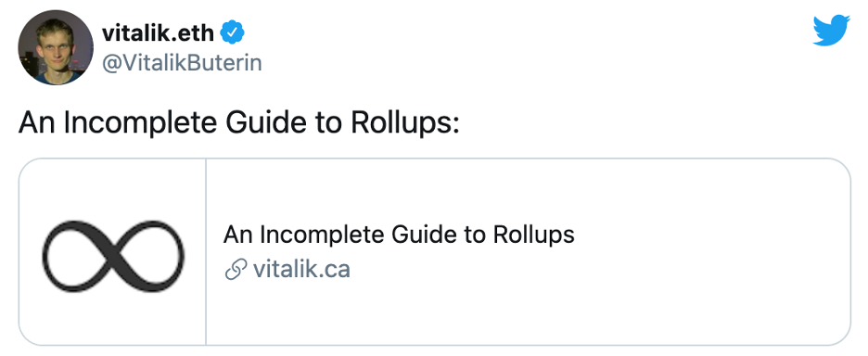Click the word Buterin in the handle
Viewport: 868px width, 356px height.
point(226,64)
